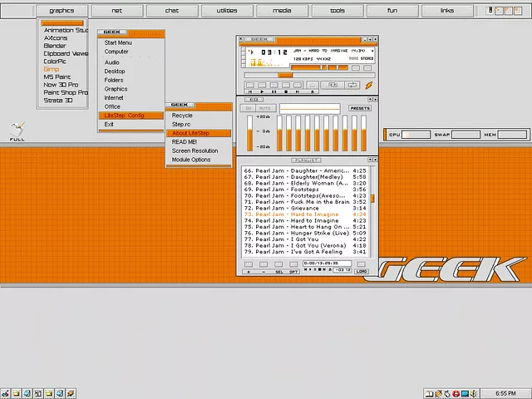The image size is (532, 399).
Task: Click the Full icon on the desktop
Action: [x=17, y=132]
